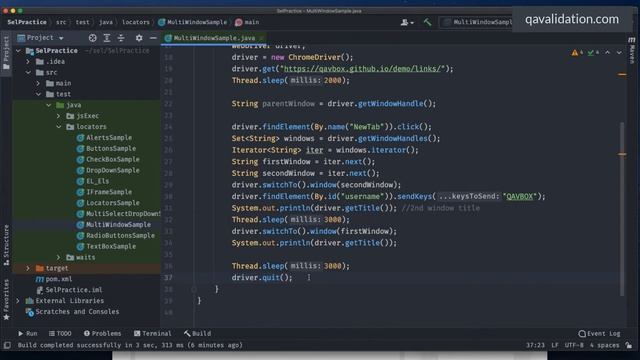Toggle the Favorites side tool tab
Screen dimensions: 640x360
(6, 300)
